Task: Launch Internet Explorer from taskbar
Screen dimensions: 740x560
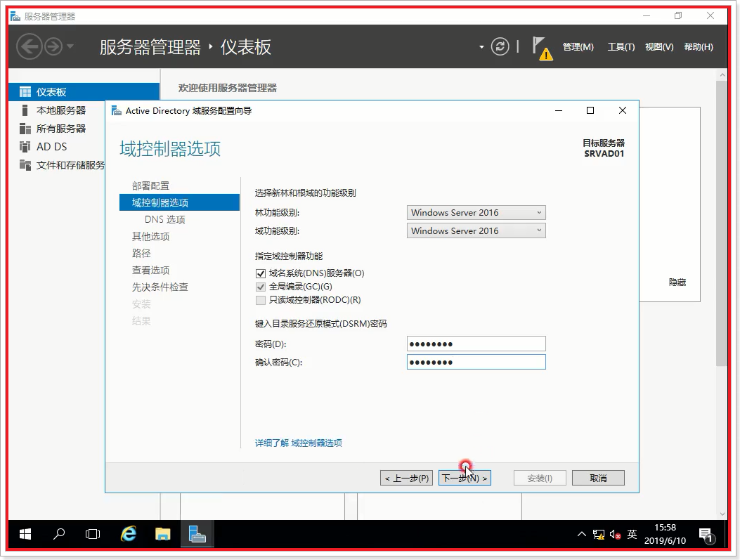Action: pyautogui.click(x=129, y=534)
